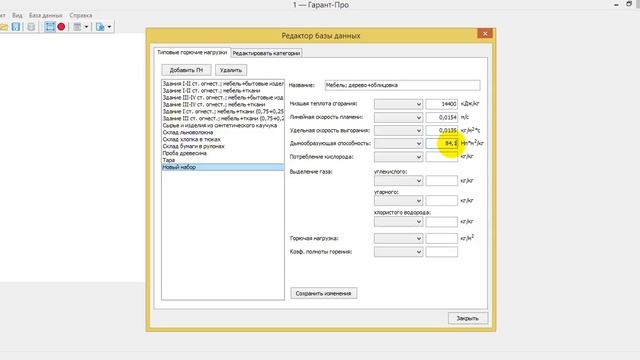Open the Горючая нагрузка dropdown

pos(398,238)
